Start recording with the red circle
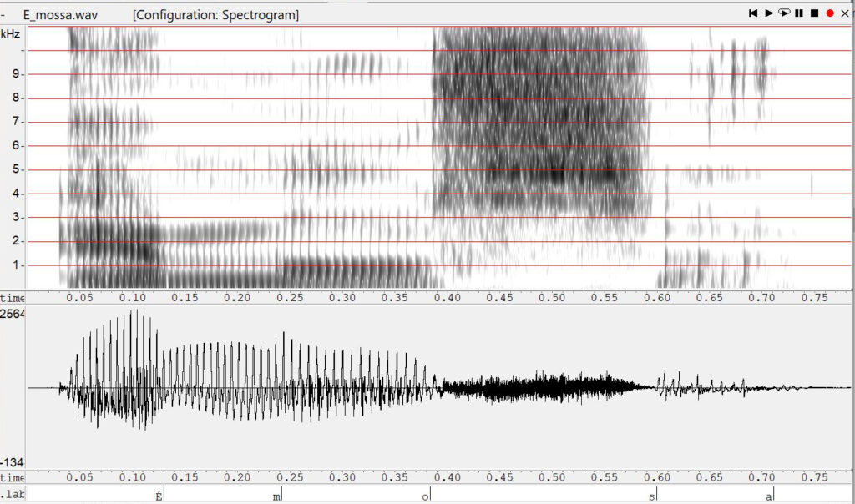 (830, 13)
